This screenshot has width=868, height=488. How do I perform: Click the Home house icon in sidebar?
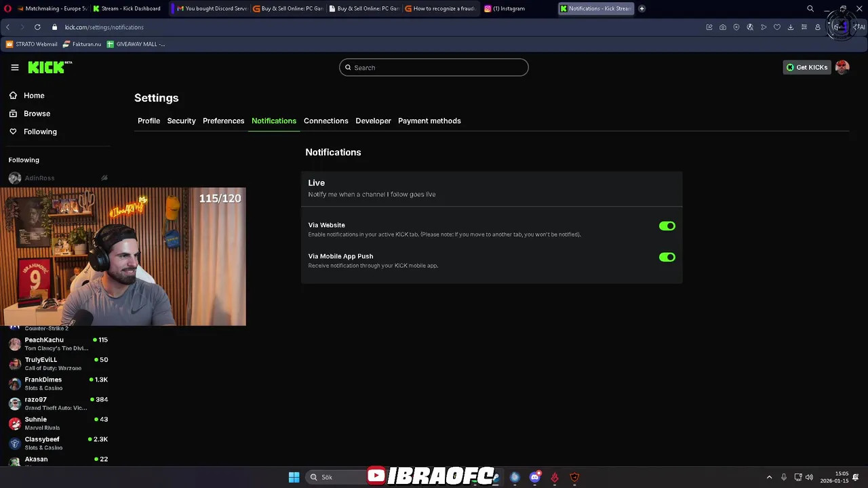[13, 96]
